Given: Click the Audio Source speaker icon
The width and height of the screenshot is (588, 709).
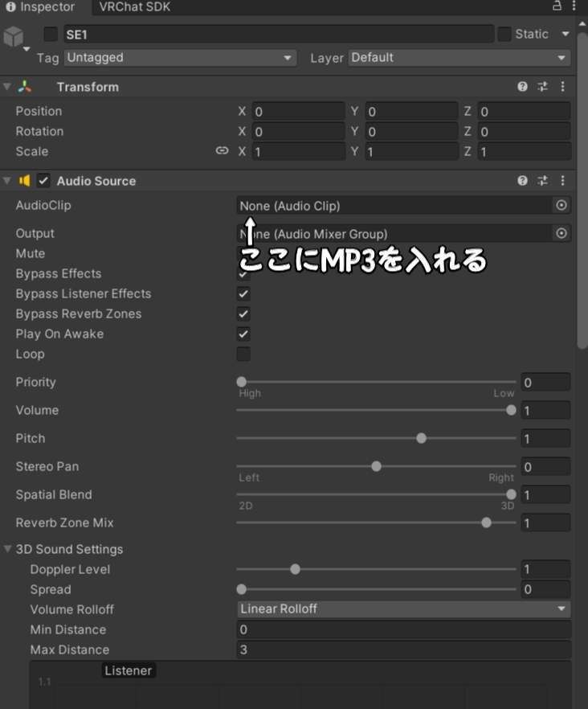Looking at the screenshot, I should [24, 181].
